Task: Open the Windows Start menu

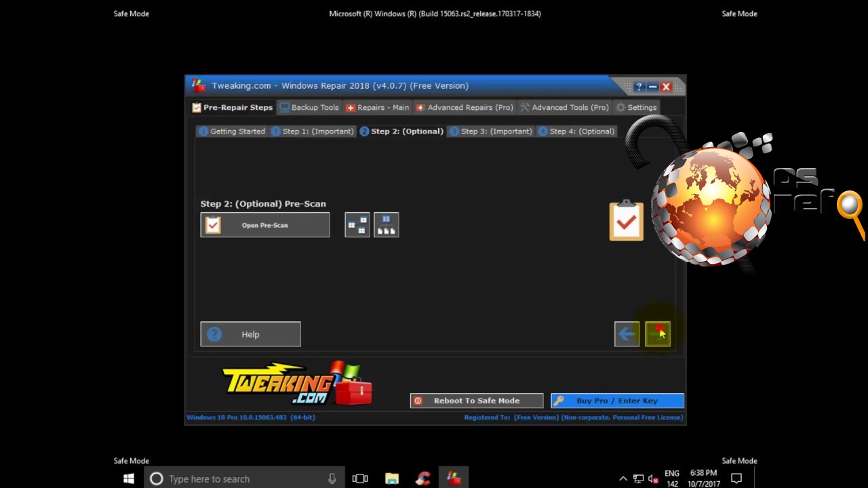Action: click(129, 479)
